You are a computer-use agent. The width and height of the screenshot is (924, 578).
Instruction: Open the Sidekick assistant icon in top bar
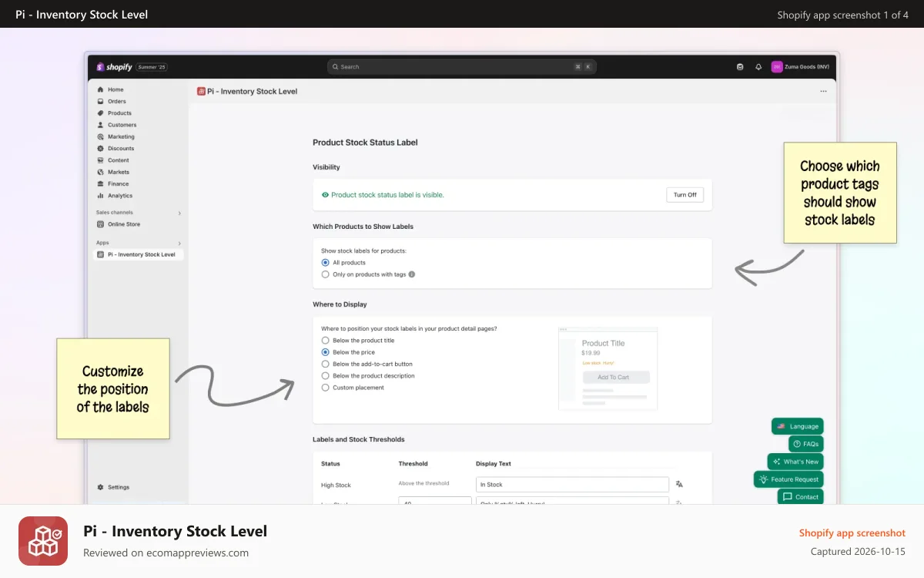[x=740, y=67]
